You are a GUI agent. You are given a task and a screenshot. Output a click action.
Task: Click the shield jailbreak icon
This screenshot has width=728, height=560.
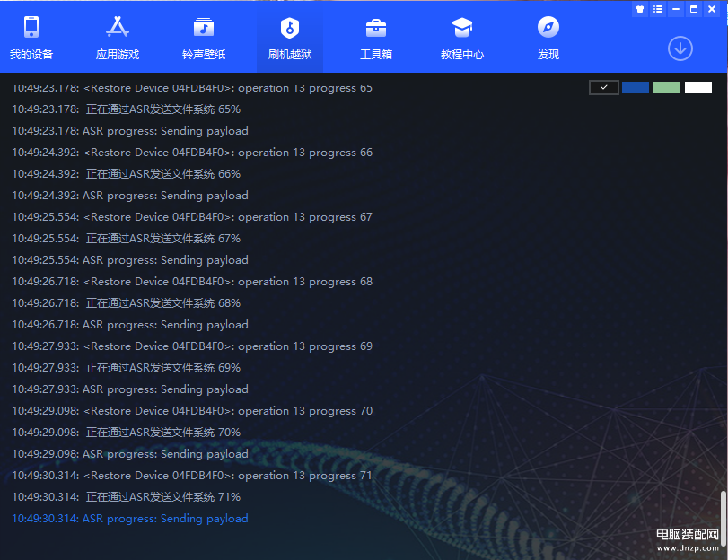point(290,28)
